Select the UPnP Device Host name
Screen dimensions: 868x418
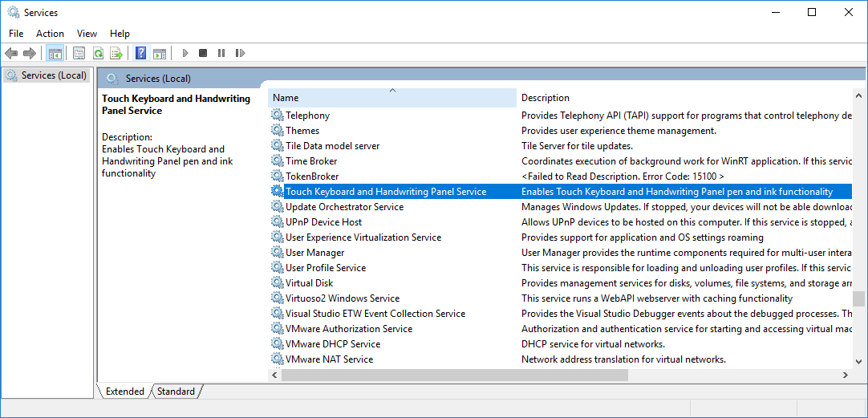pyautogui.click(x=324, y=222)
